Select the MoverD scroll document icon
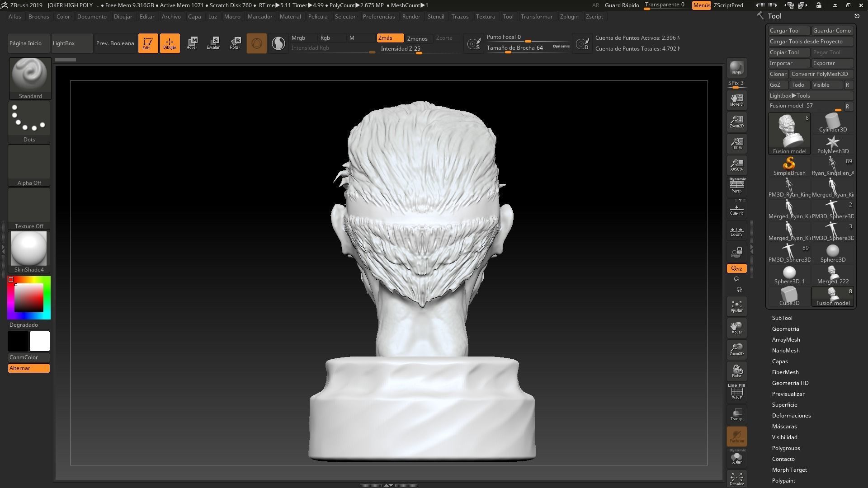Screen dimensions: 868x488 tap(736, 100)
